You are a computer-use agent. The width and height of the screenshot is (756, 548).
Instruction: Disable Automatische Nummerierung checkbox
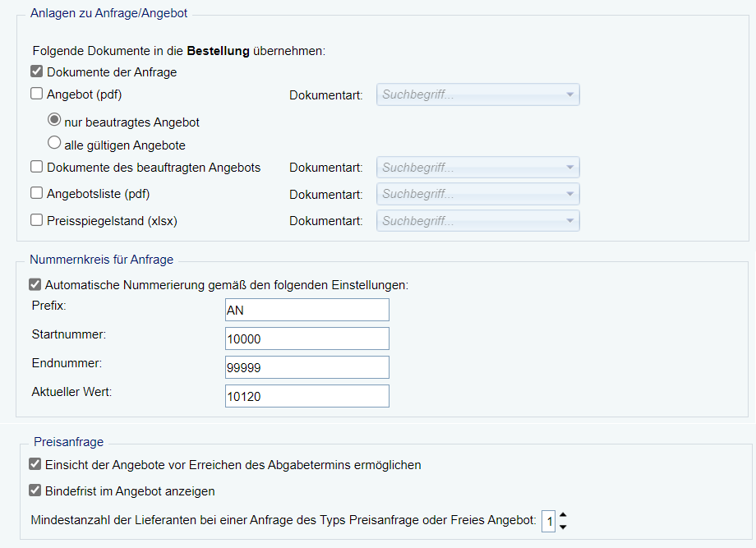click(35, 285)
